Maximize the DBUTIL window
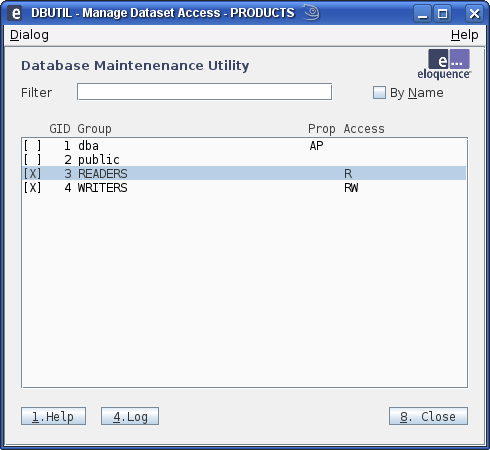Image resolution: width=490 pixels, height=450 pixels. pos(443,14)
